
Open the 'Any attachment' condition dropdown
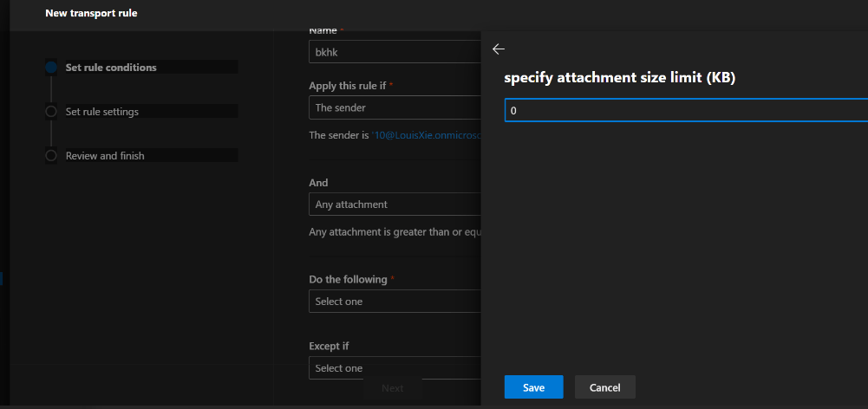click(x=395, y=204)
